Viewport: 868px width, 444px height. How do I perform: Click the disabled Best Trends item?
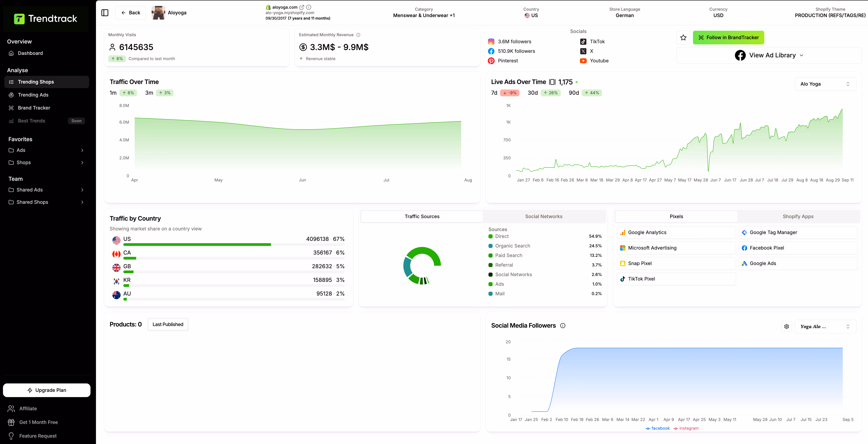(x=46, y=121)
